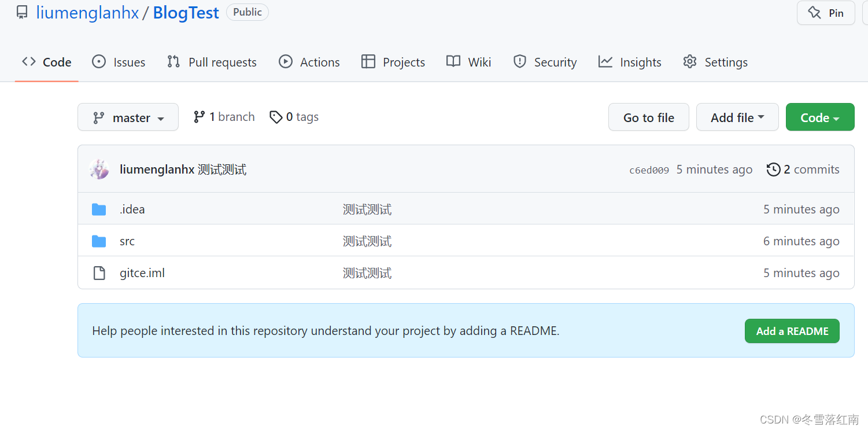The height and width of the screenshot is (431, 868).
Task: Open the Insights tab
Action: [x=630, y=62]
